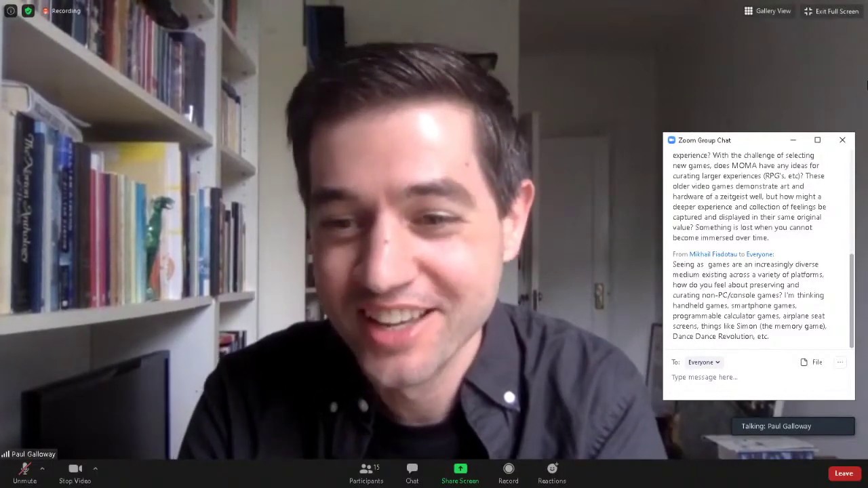This screenshot has height=488, width=868.
Task: Expand video options arrow next to Stop Video
Action: [x=95, y=468]
